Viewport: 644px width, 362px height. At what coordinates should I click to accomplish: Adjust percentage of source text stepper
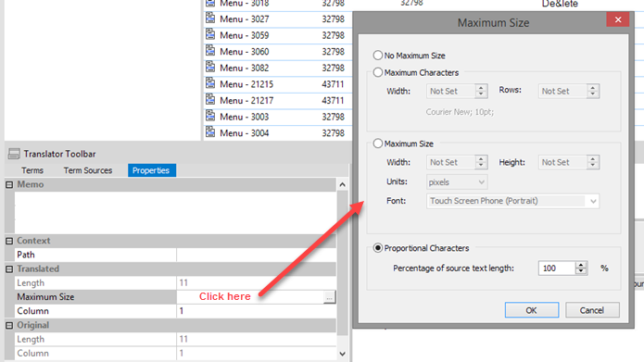coord(581,268)
